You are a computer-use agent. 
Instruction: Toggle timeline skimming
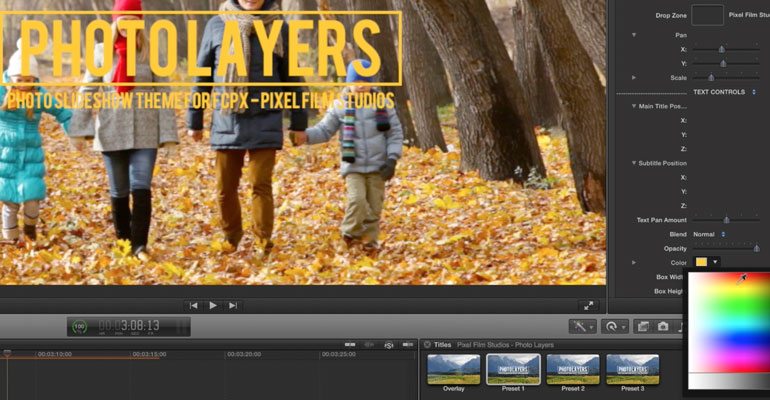(x=350, y=345)
